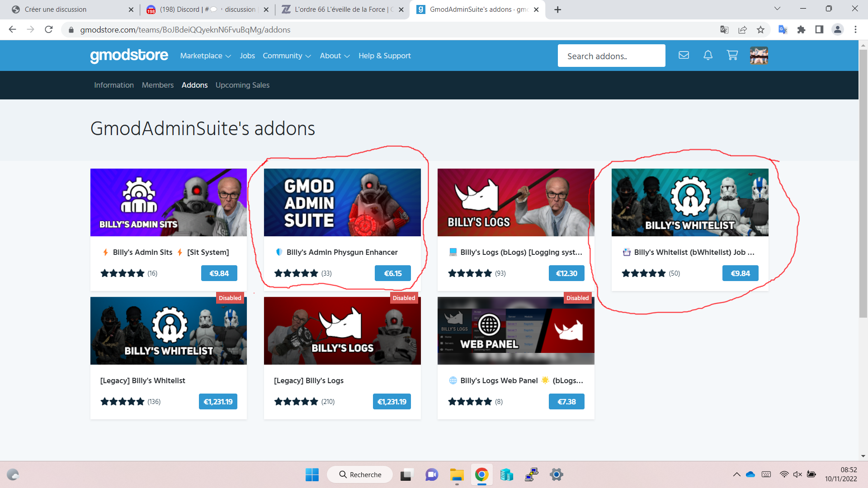Open new browser tab
The height and width of the screenshot is (488, 868).
(558, 9)
